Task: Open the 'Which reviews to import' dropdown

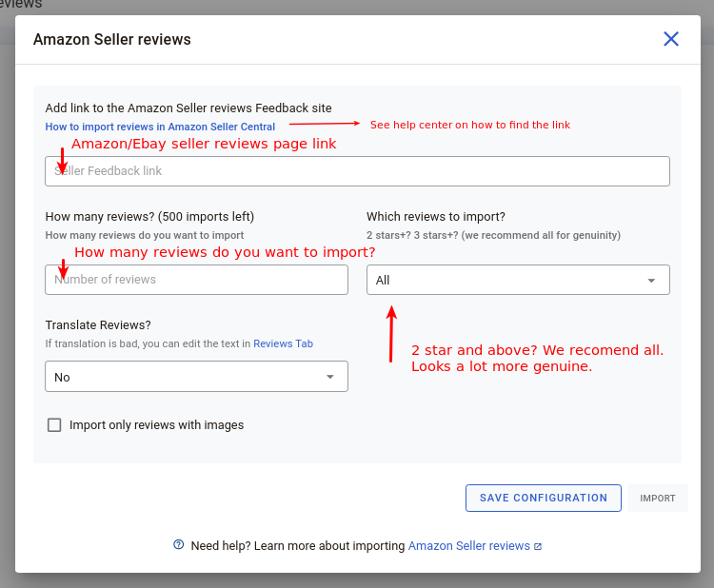Action: 518,280
